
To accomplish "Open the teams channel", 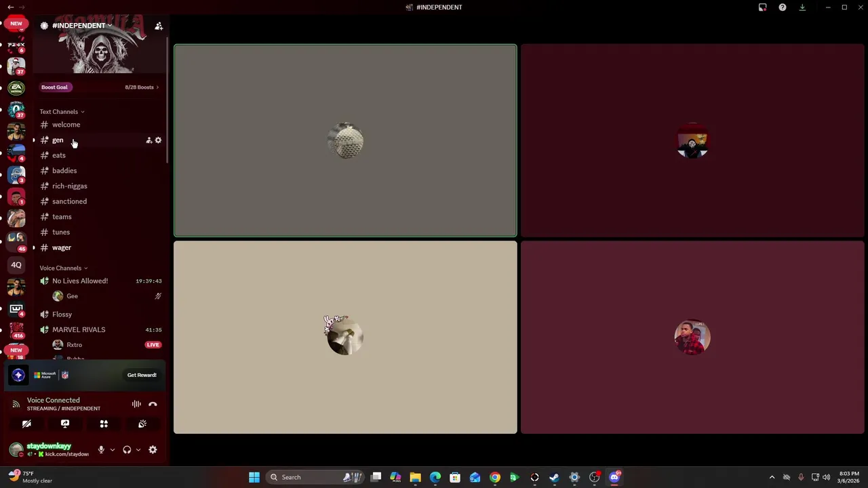I will [100, 217].
